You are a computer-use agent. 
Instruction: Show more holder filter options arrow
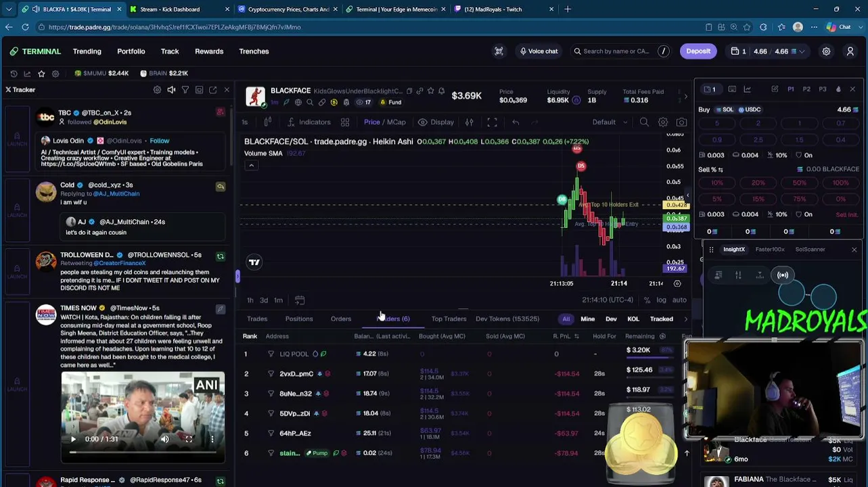pyautogui.click(x=685, y=319)
